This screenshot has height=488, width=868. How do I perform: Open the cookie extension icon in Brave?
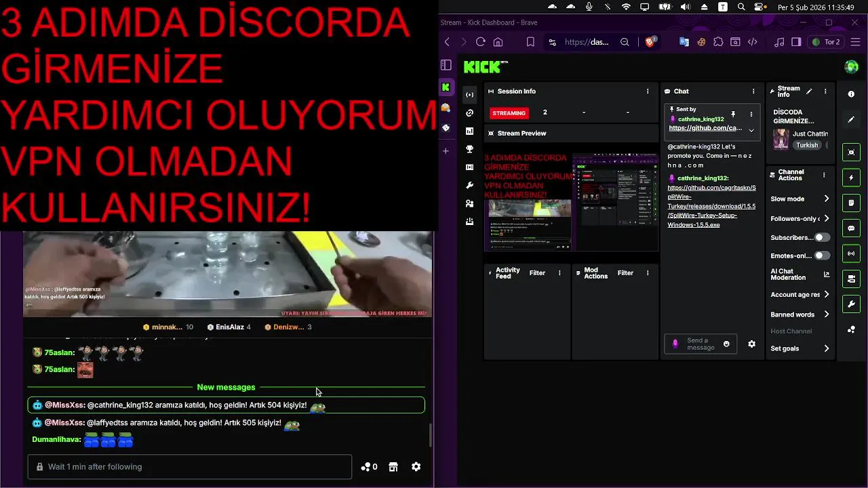pos(701,42)
